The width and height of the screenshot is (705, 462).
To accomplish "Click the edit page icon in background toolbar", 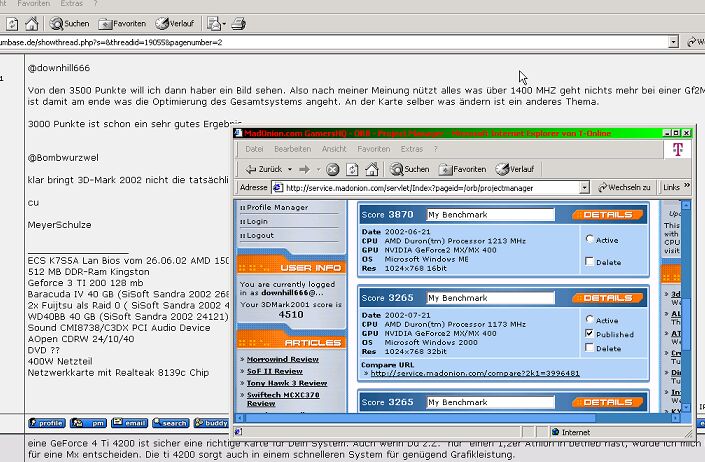I will click(214, 24).
